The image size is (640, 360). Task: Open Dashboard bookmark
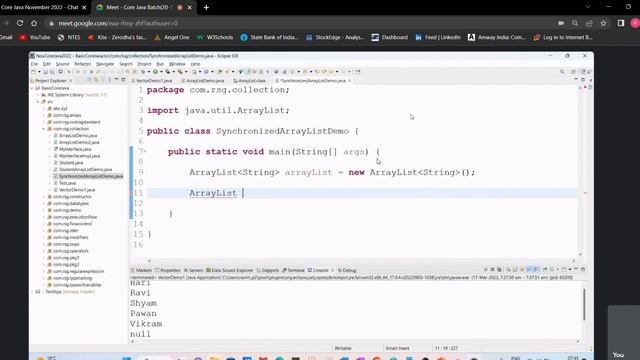tap(390, 37)
